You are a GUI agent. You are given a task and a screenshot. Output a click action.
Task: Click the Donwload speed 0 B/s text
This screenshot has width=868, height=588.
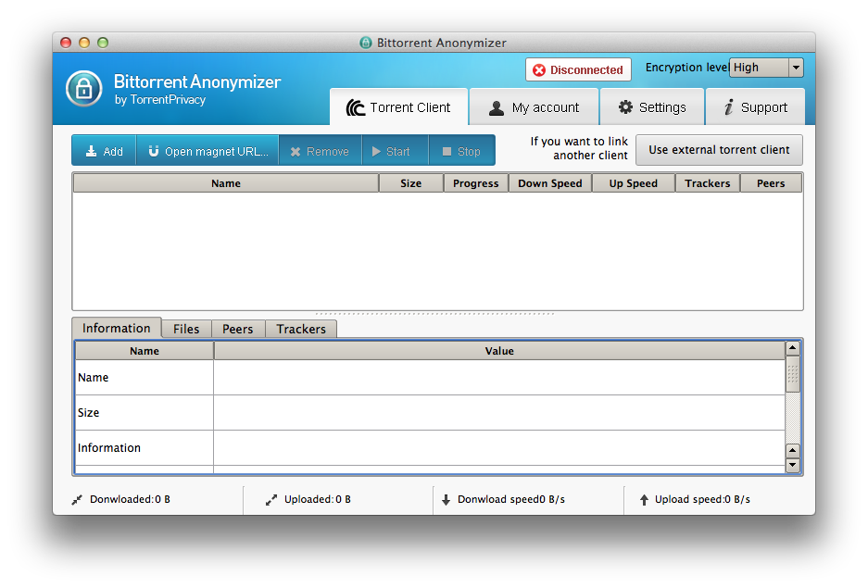tap(511, 499)
